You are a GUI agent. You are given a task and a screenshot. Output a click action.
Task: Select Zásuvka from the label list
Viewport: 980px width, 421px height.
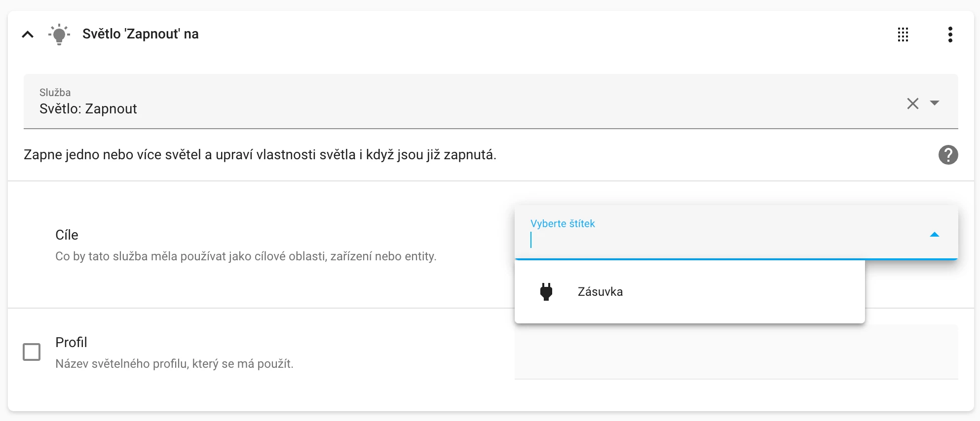pyautogui.click(x=600, y=291)
